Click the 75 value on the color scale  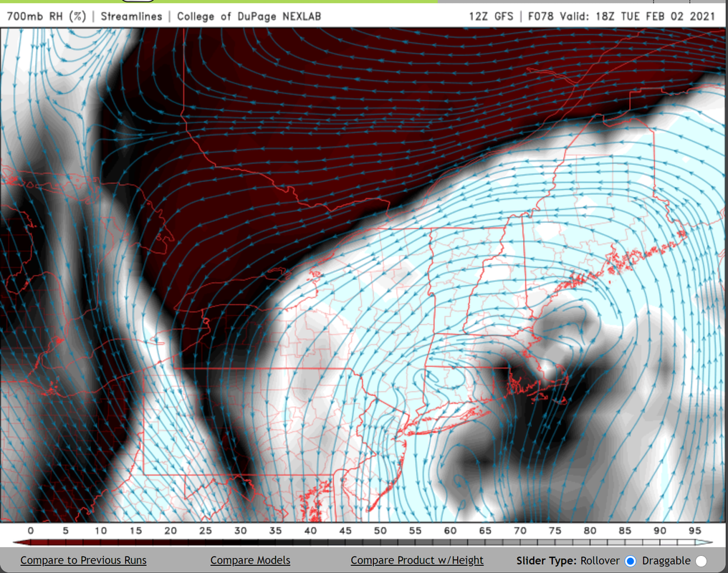pyautogui.click(x=555, y=530)
